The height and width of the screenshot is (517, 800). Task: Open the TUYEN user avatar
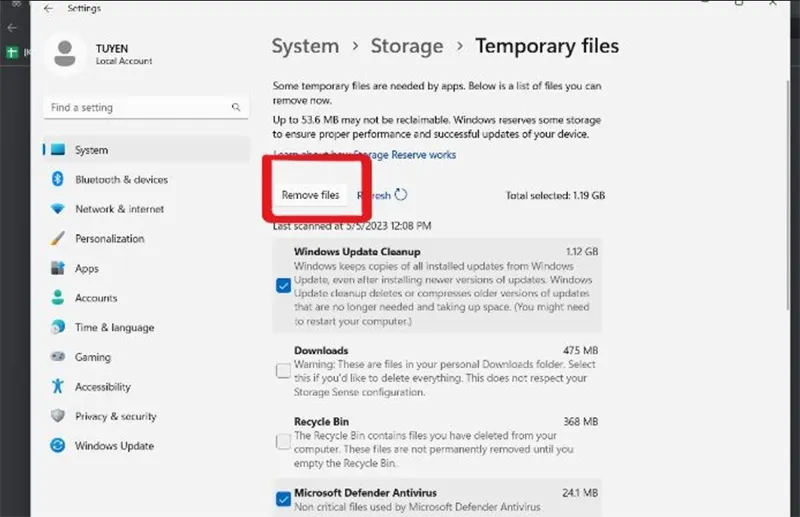pos(65,54)
